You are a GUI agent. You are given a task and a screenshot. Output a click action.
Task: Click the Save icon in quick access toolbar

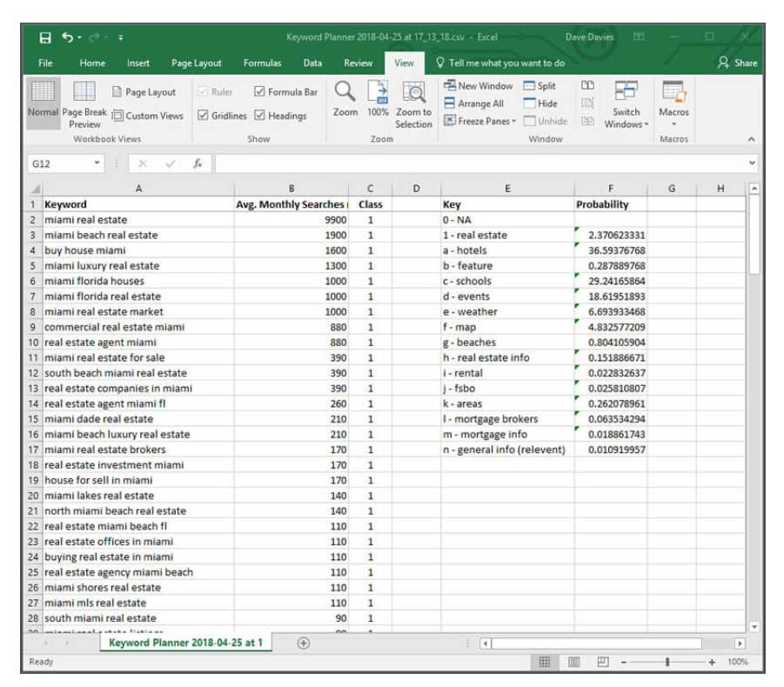tap(45, 37)
